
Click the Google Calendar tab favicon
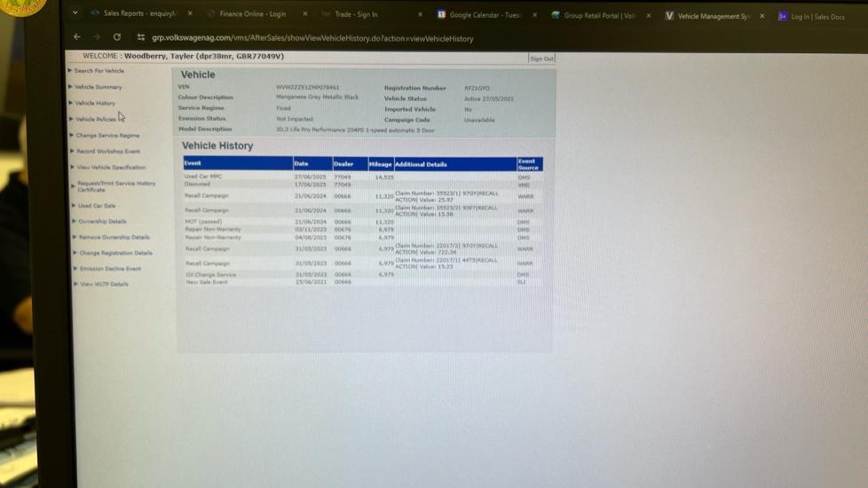point(441,14)
